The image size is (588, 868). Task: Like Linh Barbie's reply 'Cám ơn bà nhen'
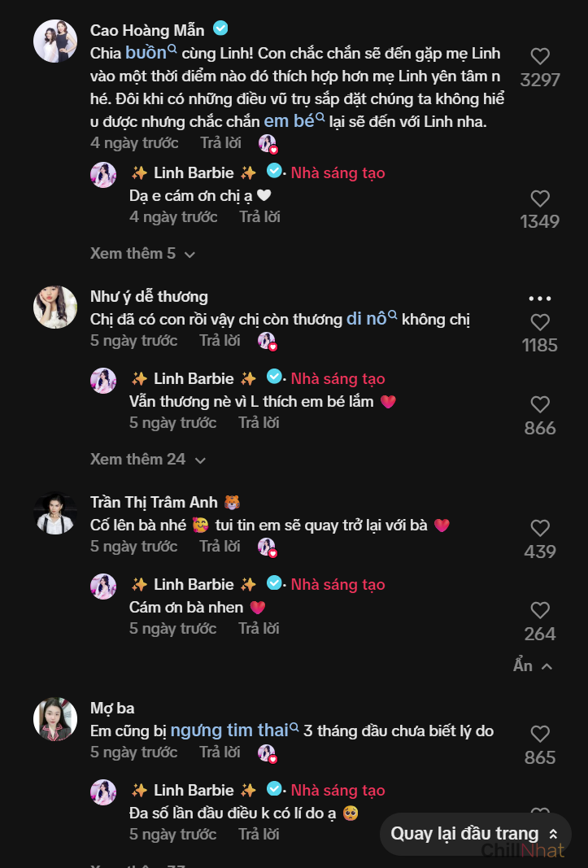(x=540, y=610)
